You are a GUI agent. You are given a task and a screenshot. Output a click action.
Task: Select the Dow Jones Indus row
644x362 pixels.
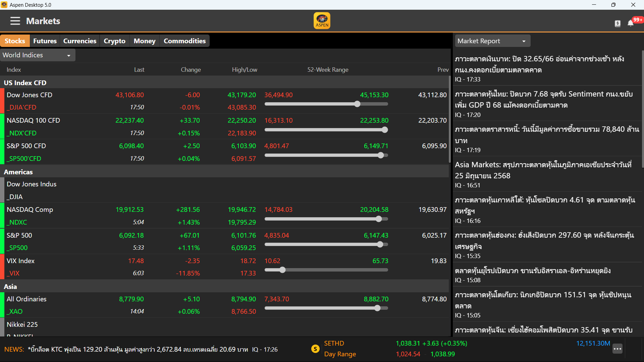224,190
